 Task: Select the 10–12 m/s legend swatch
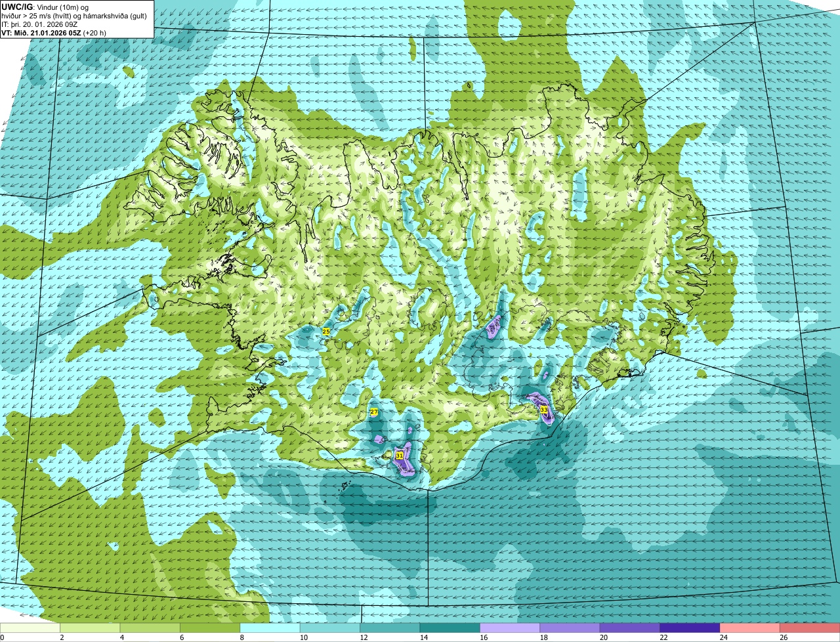(330, 628)
